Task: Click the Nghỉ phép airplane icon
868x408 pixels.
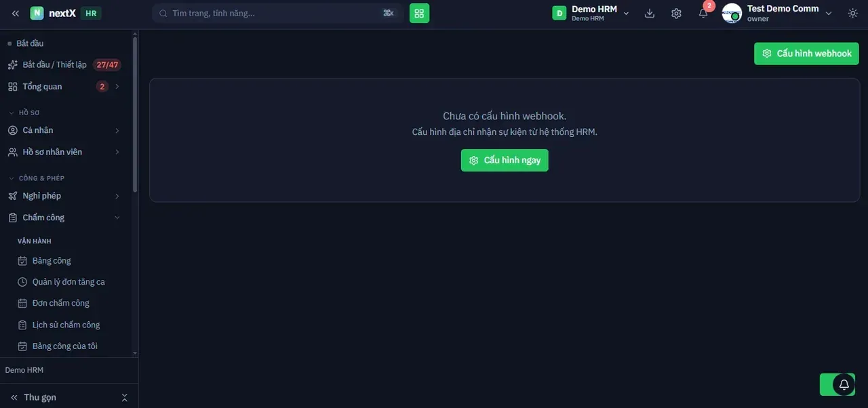Action: click(12, 196)
